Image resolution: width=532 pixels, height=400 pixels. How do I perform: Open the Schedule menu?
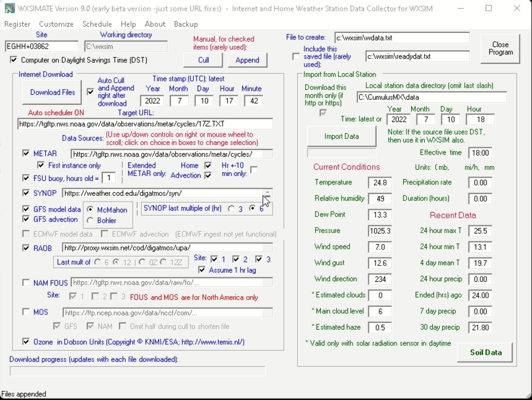pyautogui.click(x=97, y=24)
